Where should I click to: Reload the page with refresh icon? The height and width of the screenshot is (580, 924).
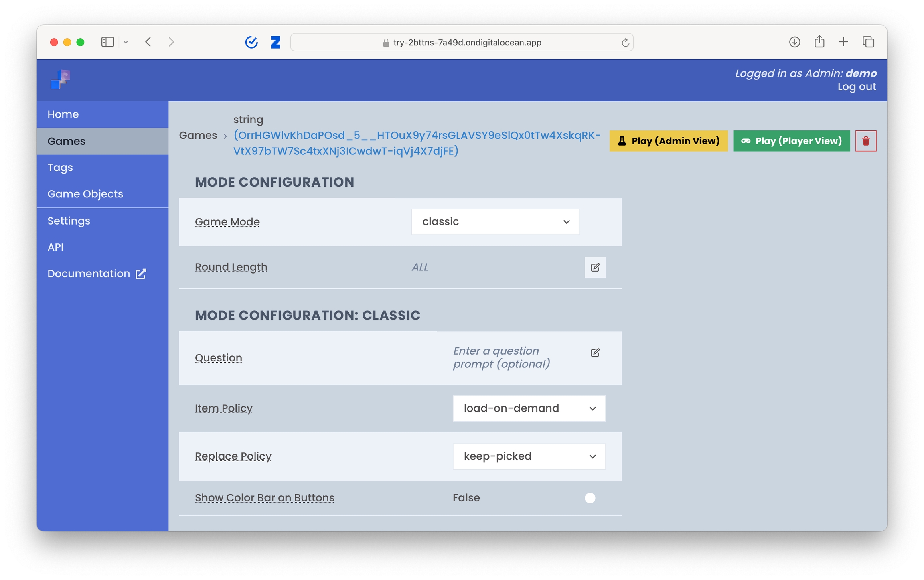click(x=625, y=43)
